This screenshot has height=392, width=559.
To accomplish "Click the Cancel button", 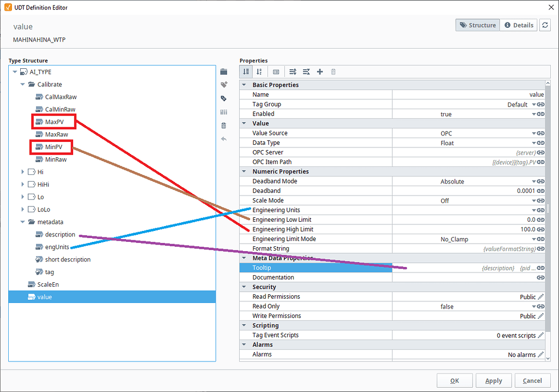I will 532,380.
